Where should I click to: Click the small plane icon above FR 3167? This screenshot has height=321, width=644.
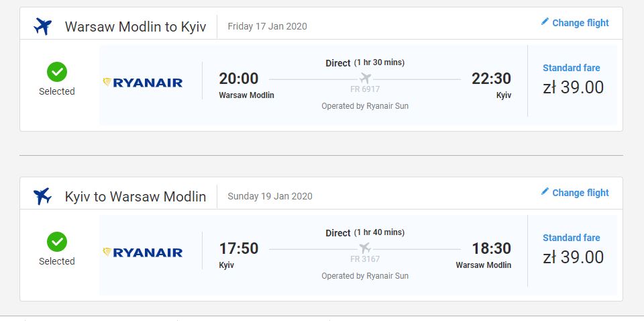(x=365, y=248)
